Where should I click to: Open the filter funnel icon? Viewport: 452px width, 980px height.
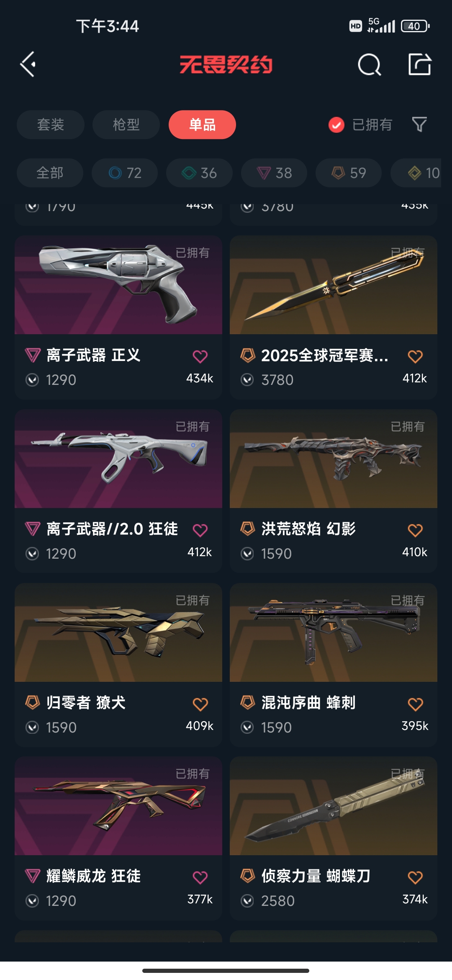(419, 124)
